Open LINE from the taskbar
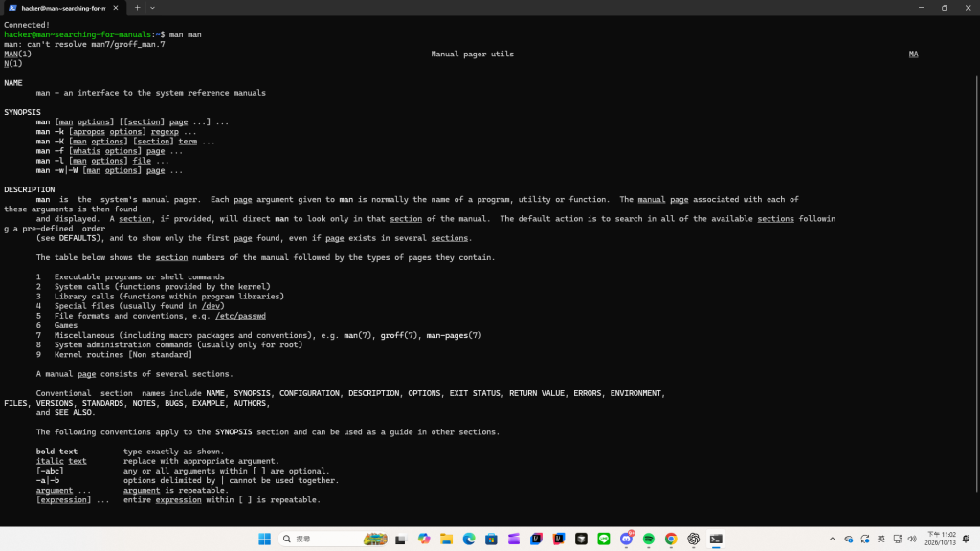 [x=604, y=540]
